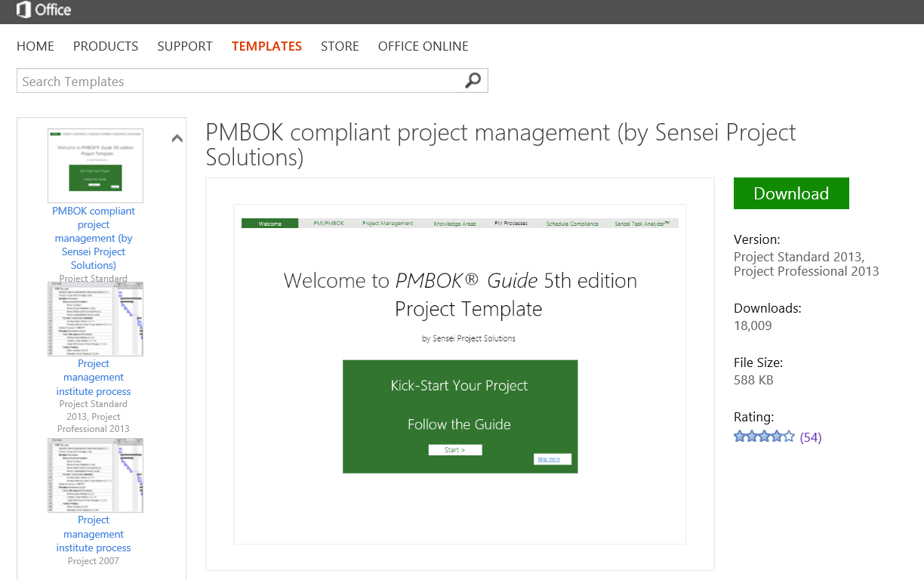Click the page title 'PMBOK compliant project management'

tap(500, 145)
